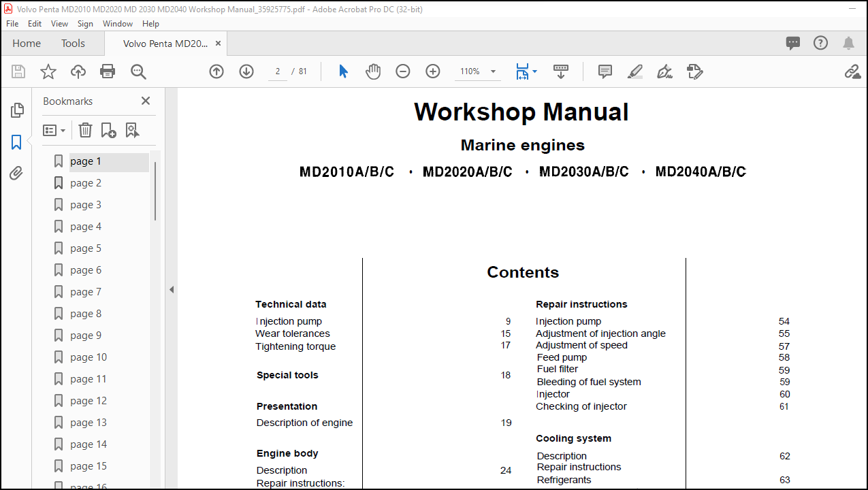Click the Redact/stamp tool icon

click(x=695, y=71)
